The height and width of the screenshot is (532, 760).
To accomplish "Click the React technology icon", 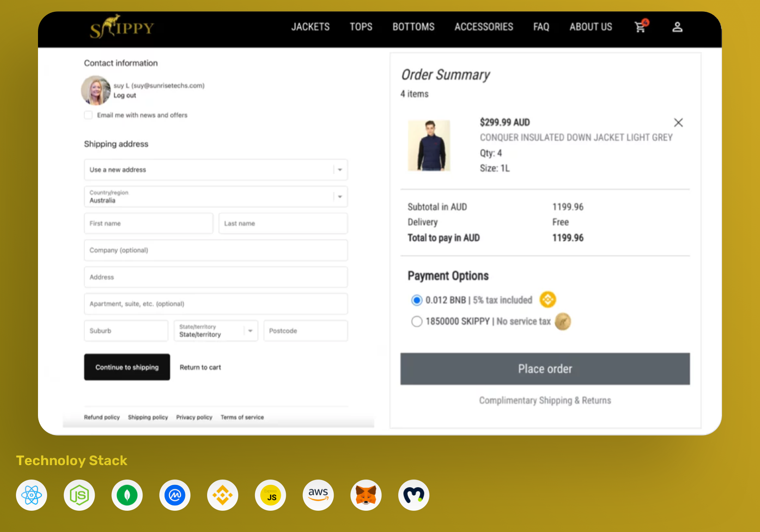I will 32,495.
